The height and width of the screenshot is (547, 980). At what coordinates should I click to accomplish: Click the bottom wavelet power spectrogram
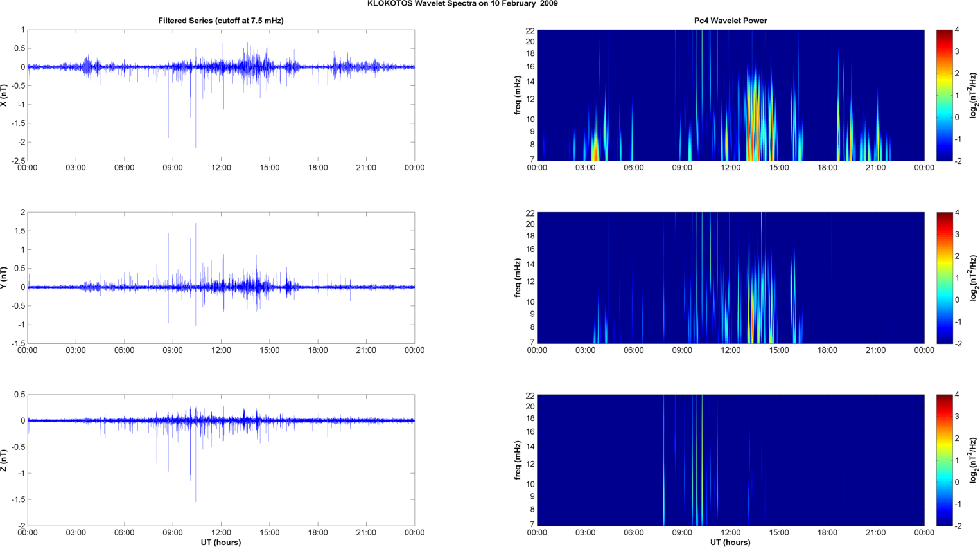click(730, 460)
